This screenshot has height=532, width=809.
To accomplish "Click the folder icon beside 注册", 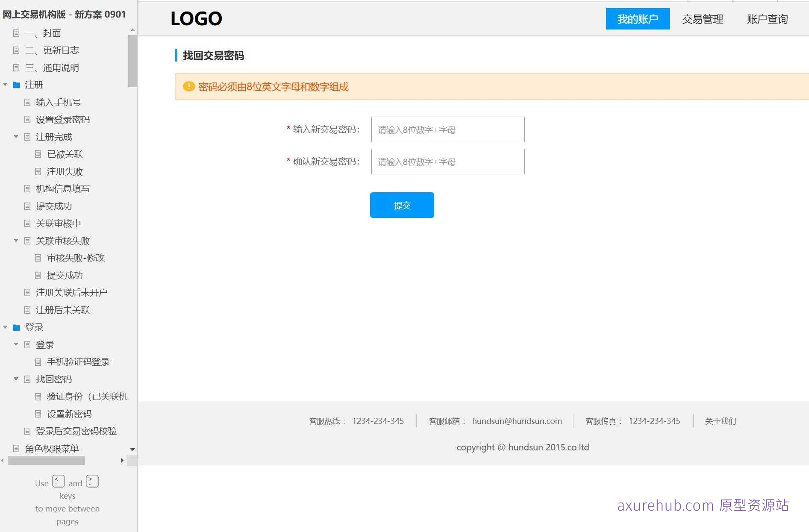I will pos(16,85).
